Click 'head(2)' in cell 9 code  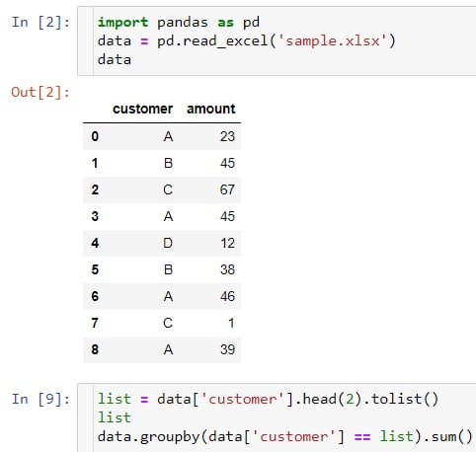pos(333,399)
